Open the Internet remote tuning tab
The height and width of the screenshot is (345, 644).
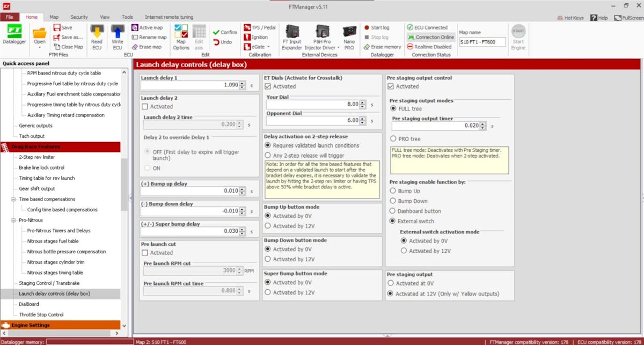[169, 17]
